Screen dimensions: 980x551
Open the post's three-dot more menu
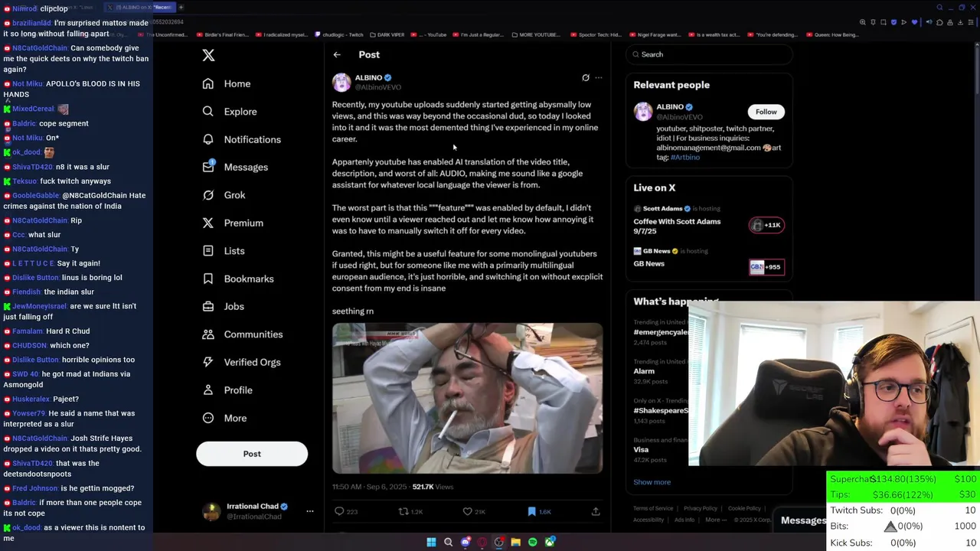click(x=599, y=77)
